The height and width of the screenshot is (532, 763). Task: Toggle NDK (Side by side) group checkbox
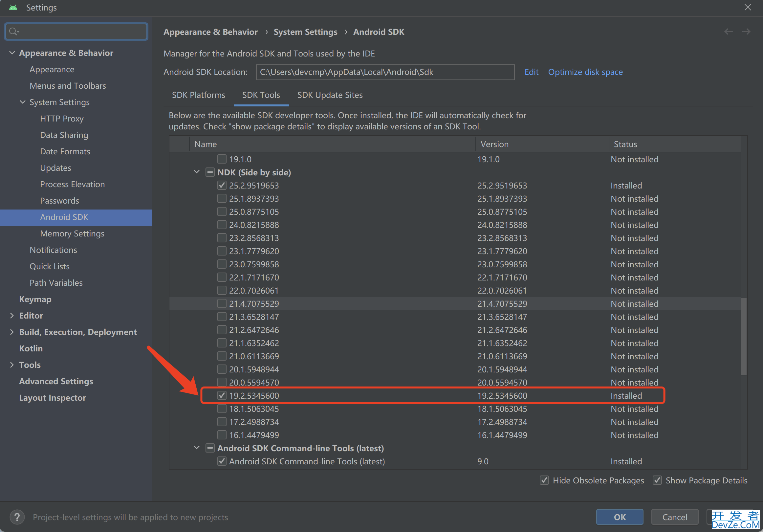pyautogui.click(x=210, y=172)
